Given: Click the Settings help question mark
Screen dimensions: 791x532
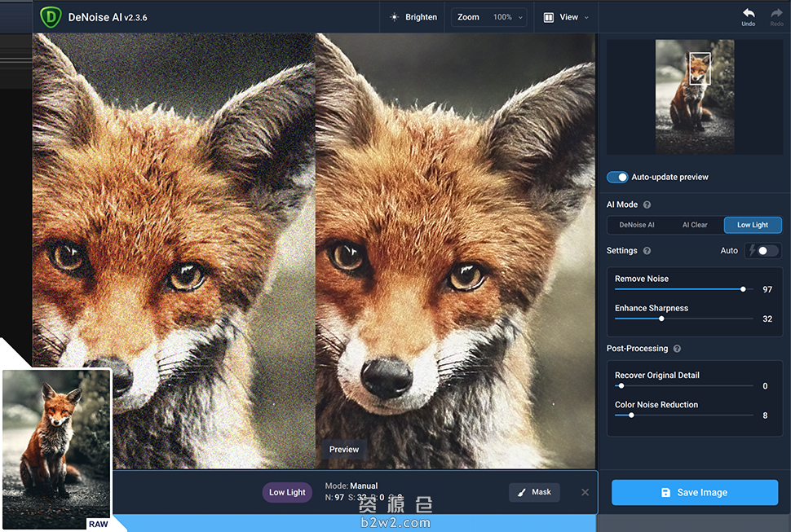Looking at the screenshot, I should [647, 251].
